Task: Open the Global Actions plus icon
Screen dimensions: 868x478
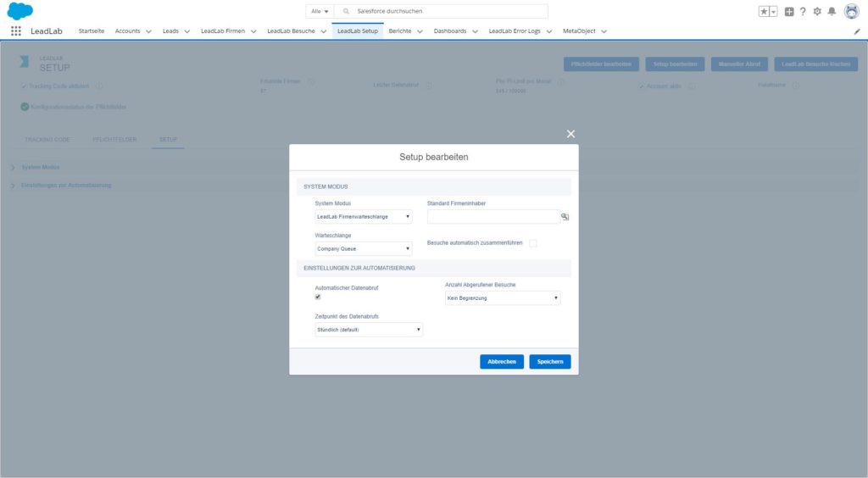Action: [789, 12]
